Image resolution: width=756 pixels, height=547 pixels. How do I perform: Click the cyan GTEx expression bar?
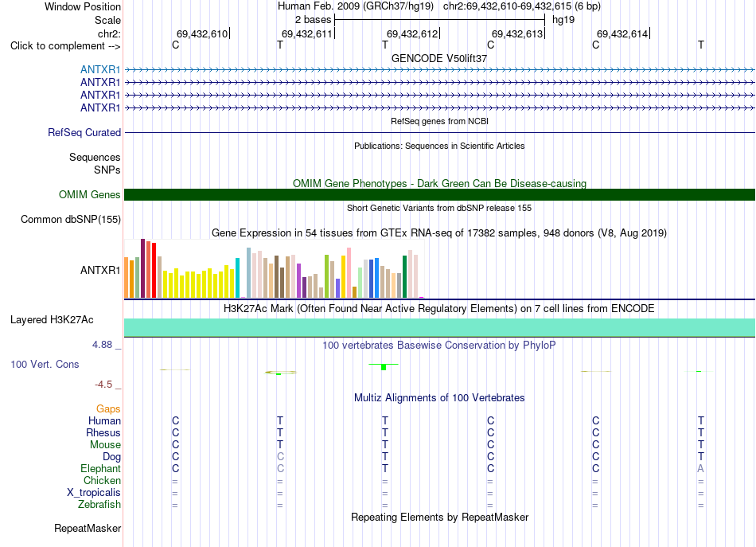[x=237, y=278]
